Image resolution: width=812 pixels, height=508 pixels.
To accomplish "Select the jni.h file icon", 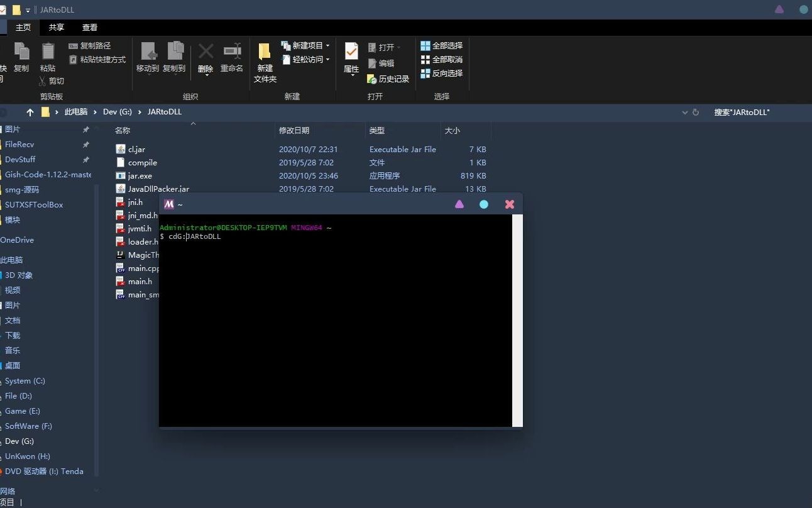I will pyautogui.click(x=121, y=202).
